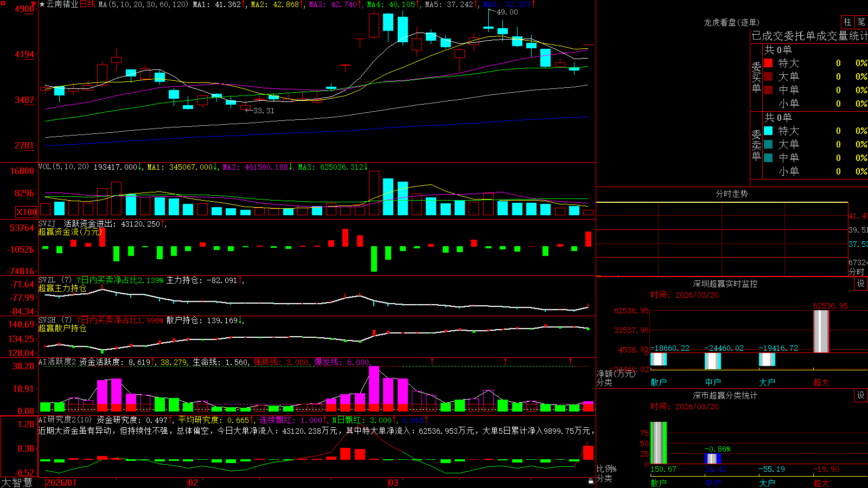Click the SVZJ indicator label
The image size is (868, 488).
click(x=47, y=223)
